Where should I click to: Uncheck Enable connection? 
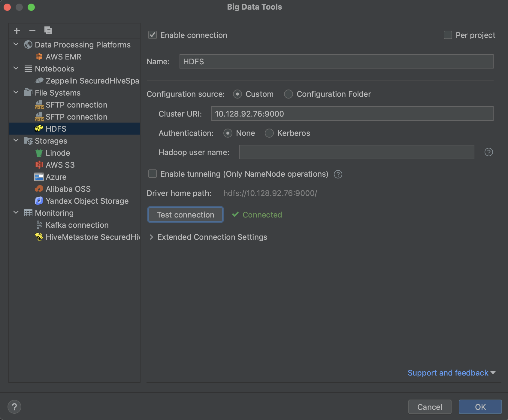click(153, 35)
